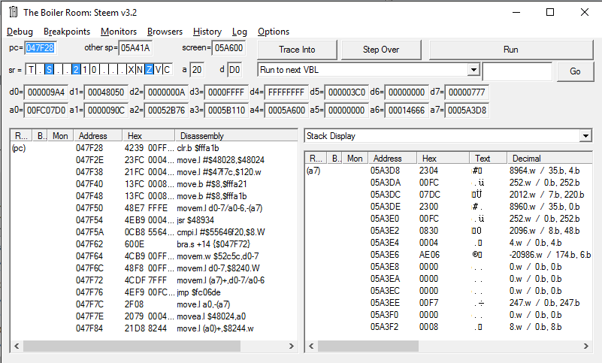Click left scroll arrow of disassembly pane
Viewport: 602px width, 363px height.
coord(17,346)
